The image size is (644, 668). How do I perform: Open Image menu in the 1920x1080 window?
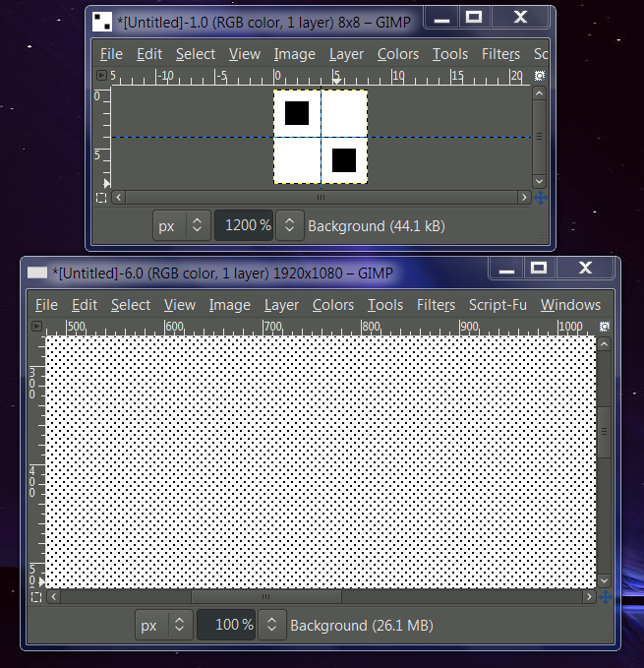tap(229, 305)
